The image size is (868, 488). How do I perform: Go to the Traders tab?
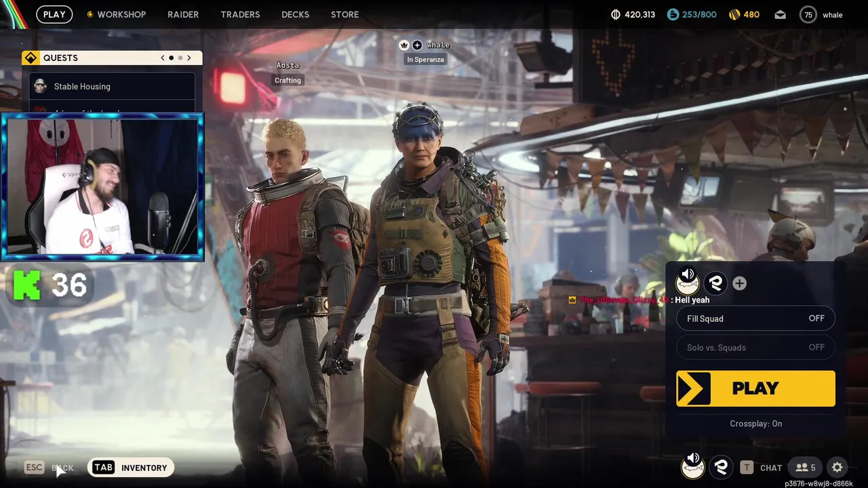click(240, 14)
